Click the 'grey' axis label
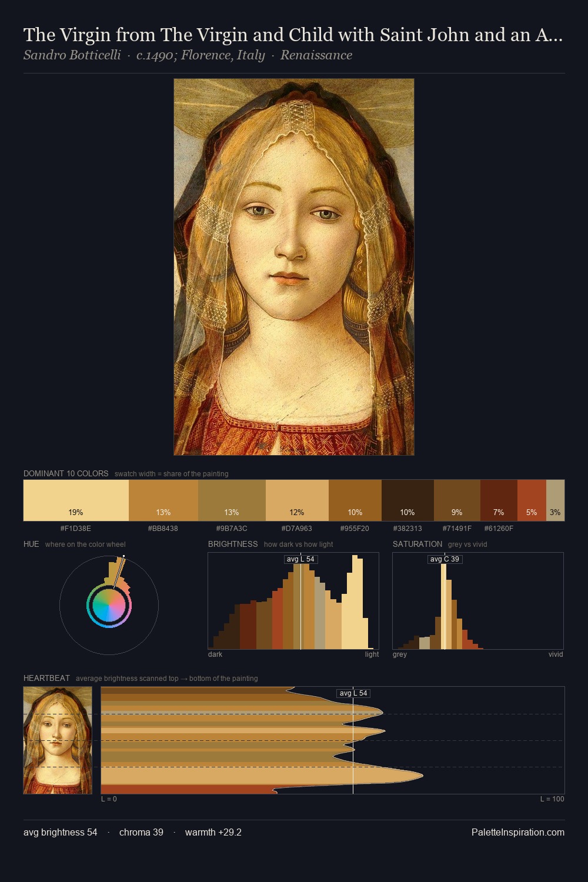Image resolution: width=588 pixels, height=882 pixels. pyautogui.click(x=400, y=654)
